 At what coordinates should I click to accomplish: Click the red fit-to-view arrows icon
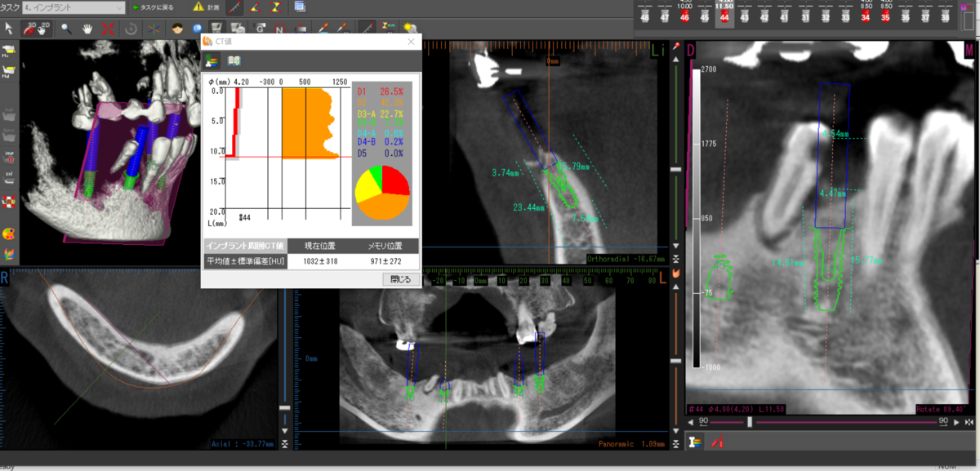pyautogui.click(x=108, y=28)
